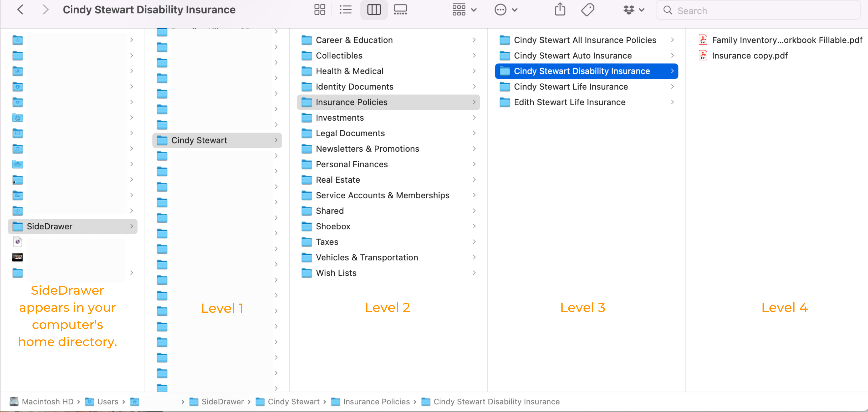Switch to list view
868x412 pixels.
345,10
